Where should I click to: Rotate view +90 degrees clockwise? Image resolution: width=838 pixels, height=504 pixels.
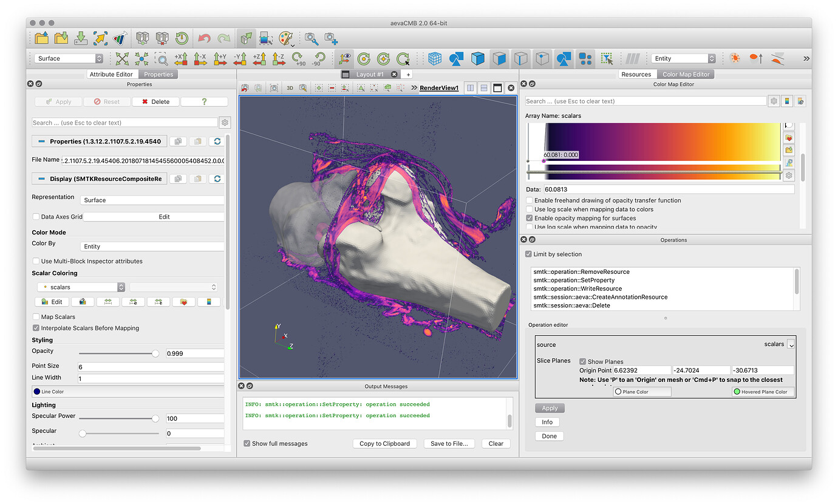click(x=299, y=58)
